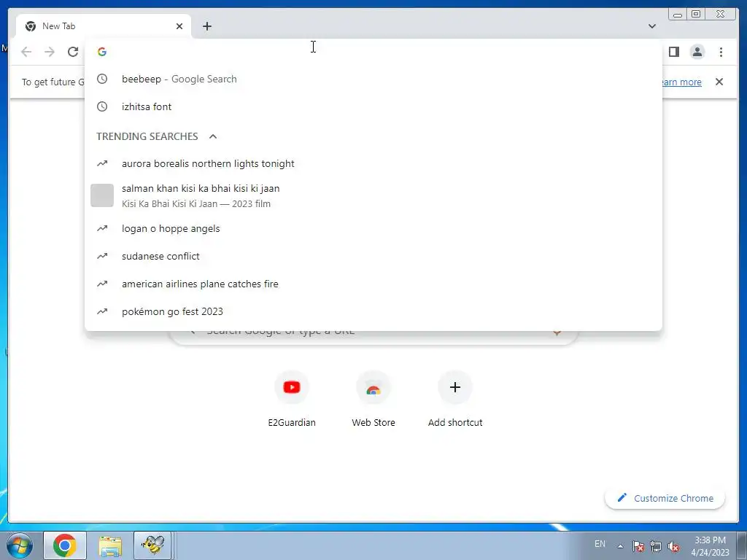Open the Windows Start menu
This screenshot has width=747, height=560.
click(20, 545)
